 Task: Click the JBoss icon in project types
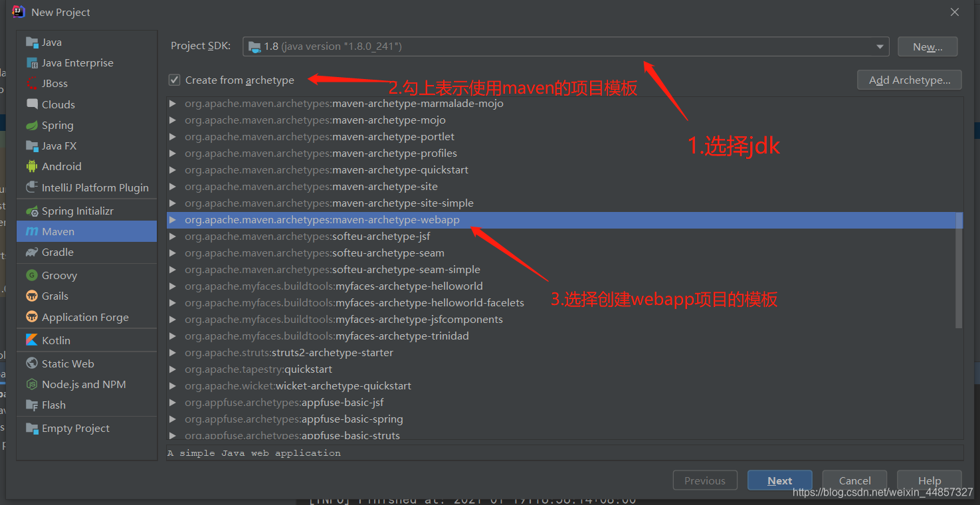tap(32, 84)
